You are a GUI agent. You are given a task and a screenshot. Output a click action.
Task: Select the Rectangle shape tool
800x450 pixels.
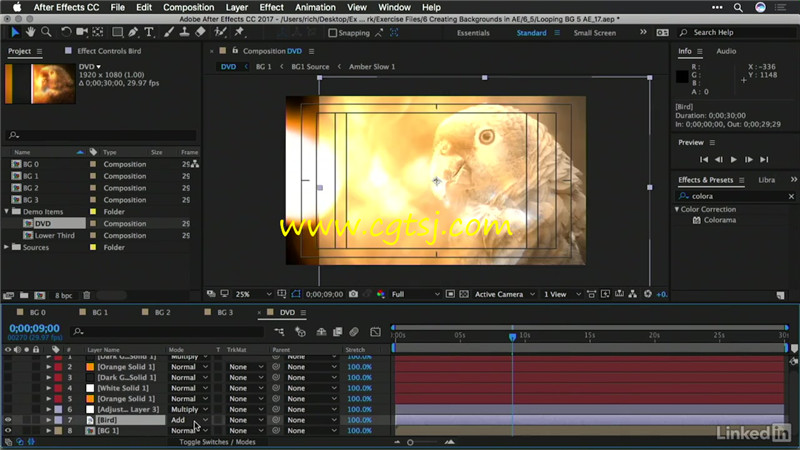click(x=117, y=32)
